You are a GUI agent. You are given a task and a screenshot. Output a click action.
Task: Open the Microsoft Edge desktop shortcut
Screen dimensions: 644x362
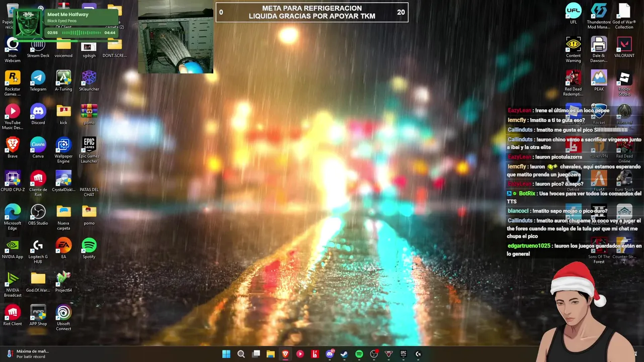coord(13,218)
